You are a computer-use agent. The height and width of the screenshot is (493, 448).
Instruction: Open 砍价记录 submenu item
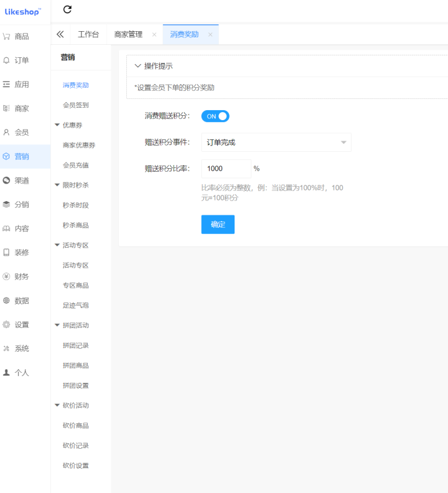point(75,446)
